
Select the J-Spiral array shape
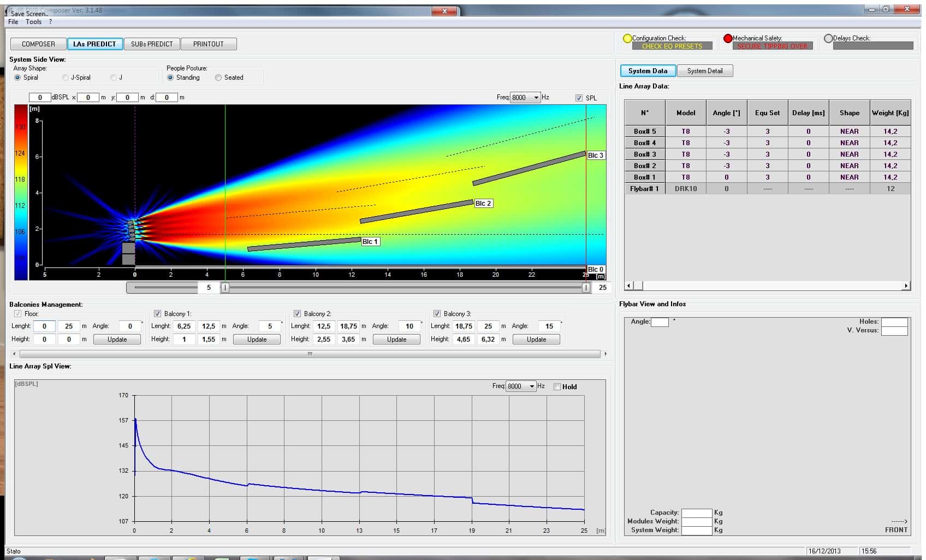tap(66, 78)
